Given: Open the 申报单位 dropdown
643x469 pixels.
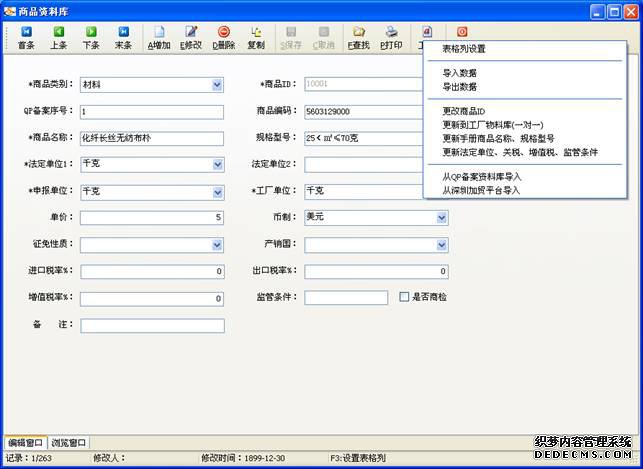Looking at the screenshot, I should pyautogui.click(x=217, y=191).
